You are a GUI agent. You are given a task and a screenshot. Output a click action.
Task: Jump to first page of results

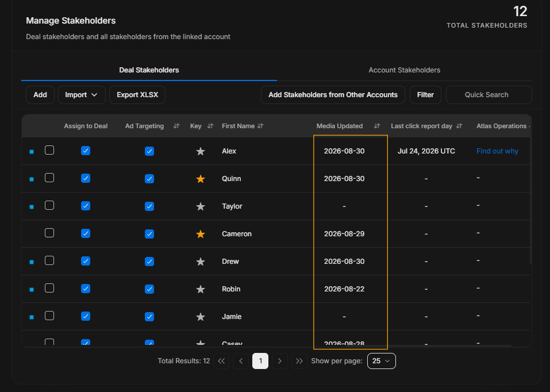point(221,361)
